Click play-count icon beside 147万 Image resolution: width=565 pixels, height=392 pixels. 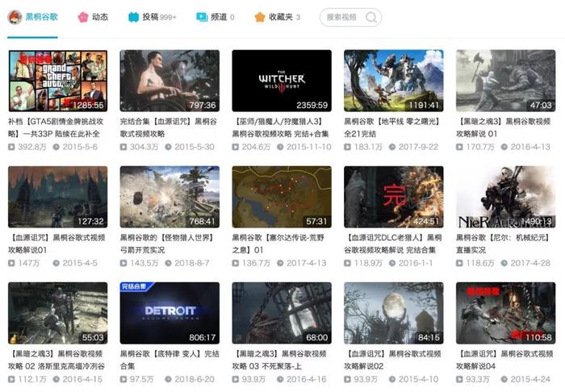tap(11, 263)
